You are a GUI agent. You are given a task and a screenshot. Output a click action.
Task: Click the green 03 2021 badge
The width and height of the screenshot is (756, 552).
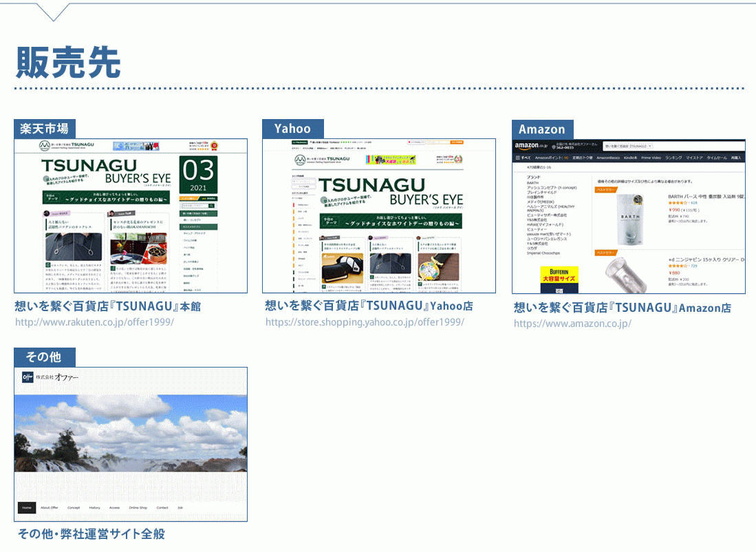pyautogui.click(x=198, y=174)
